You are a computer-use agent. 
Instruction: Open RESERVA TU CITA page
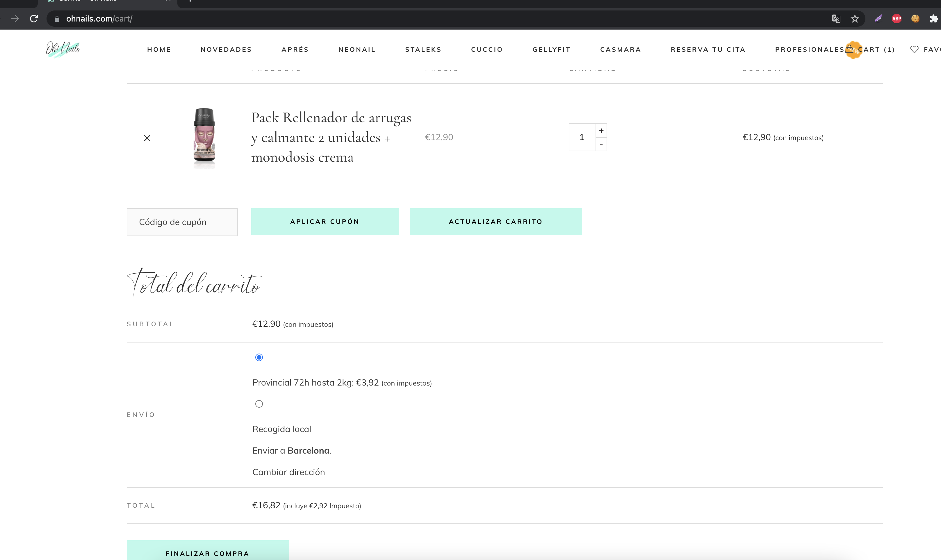point(708,49)
